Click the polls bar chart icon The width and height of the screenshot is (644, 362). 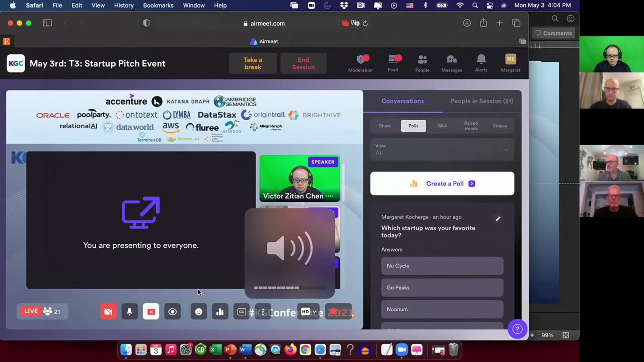[220, 312]
